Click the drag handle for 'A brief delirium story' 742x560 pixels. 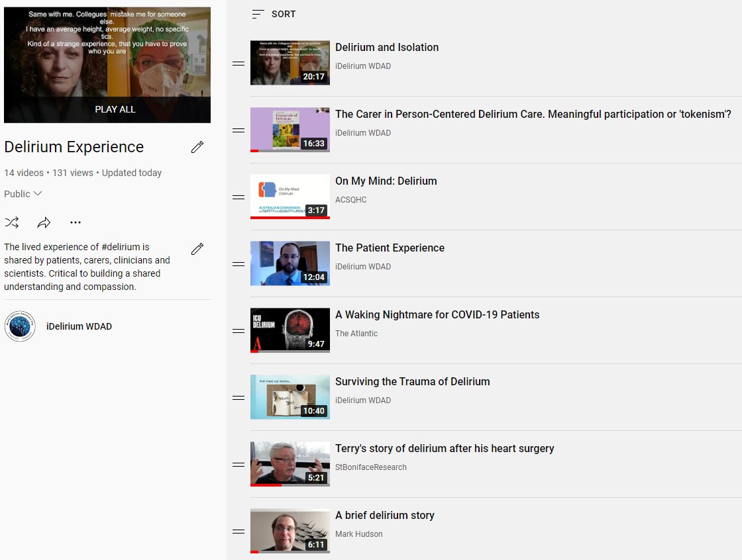click(238, 531)
